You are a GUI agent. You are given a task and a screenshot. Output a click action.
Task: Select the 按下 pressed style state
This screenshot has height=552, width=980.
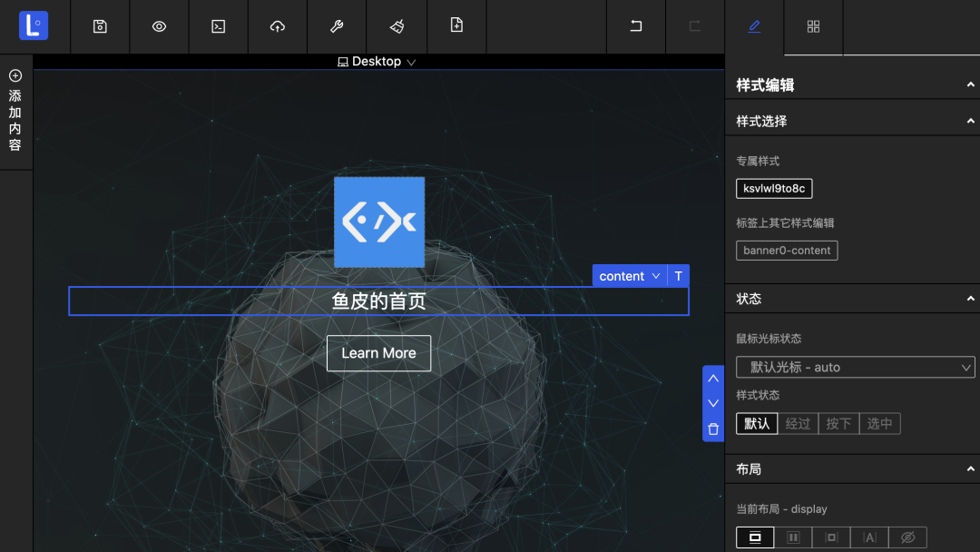pos(838,424)
